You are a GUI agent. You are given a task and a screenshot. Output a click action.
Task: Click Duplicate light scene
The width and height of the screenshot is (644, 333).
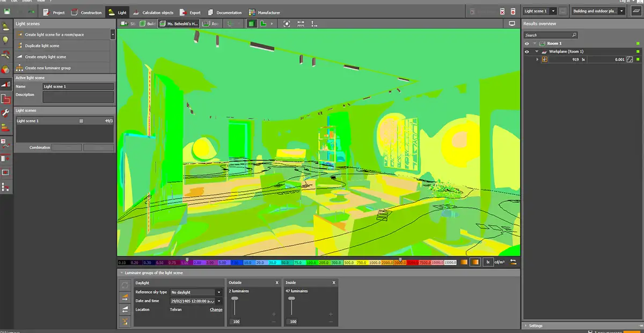click(42, 46)
